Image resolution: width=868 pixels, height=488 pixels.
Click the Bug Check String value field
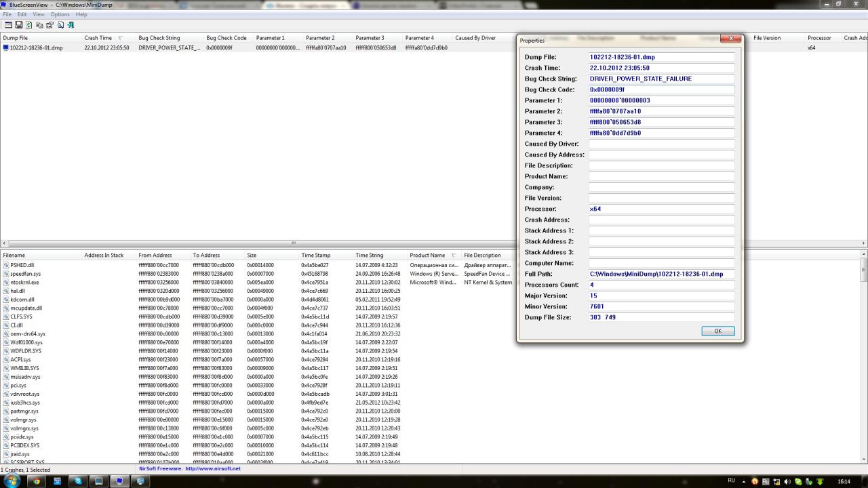(x=661, y=79)
